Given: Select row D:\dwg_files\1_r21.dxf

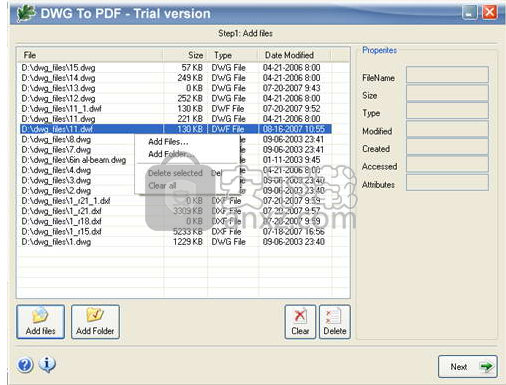Looking at the screenshot, I should click(176, 211).
